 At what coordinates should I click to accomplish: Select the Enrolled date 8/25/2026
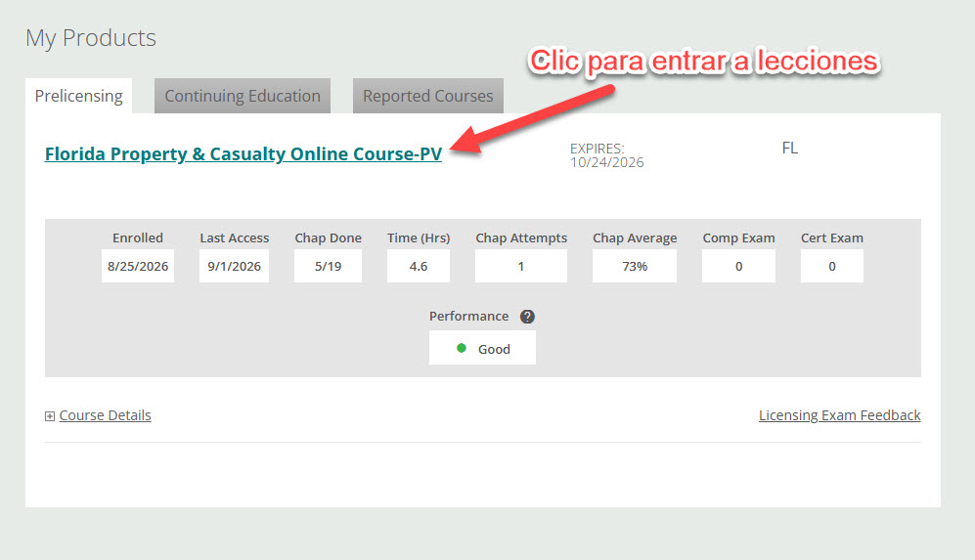click(138, 266)
